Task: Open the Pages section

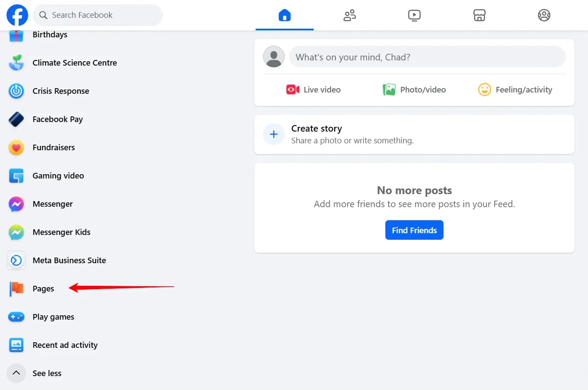Action: pos(43,288)
